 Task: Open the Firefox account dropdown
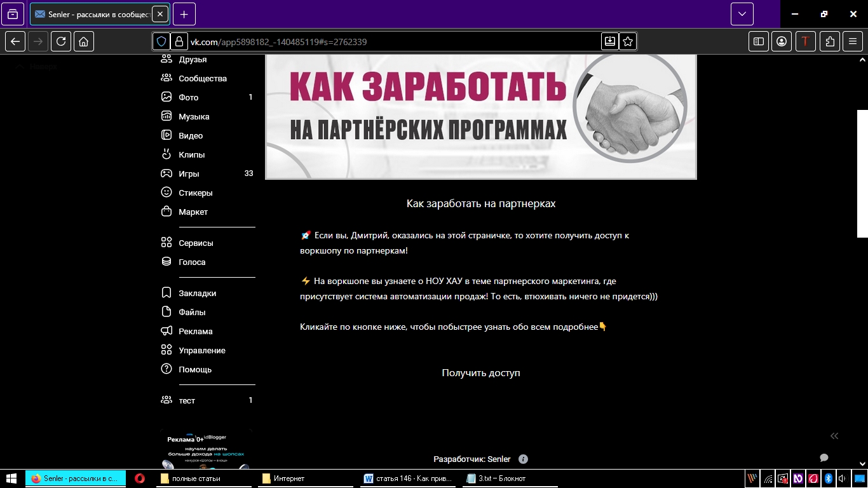(782, 41)
